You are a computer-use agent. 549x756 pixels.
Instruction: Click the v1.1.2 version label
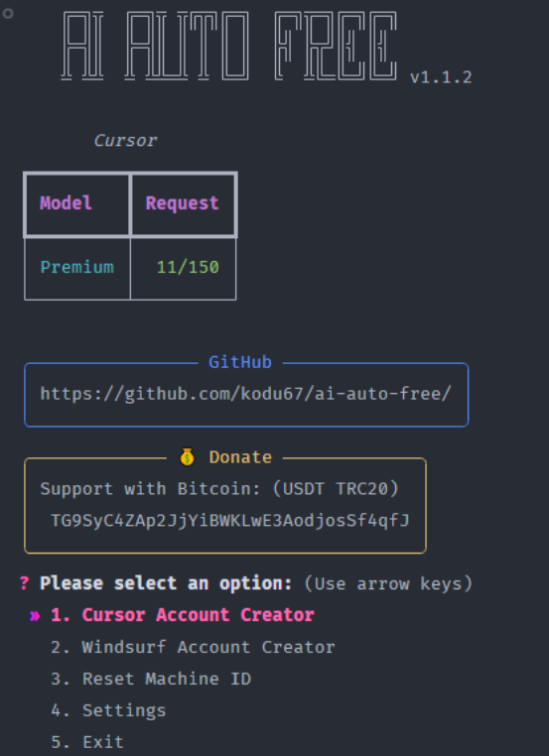441,77
